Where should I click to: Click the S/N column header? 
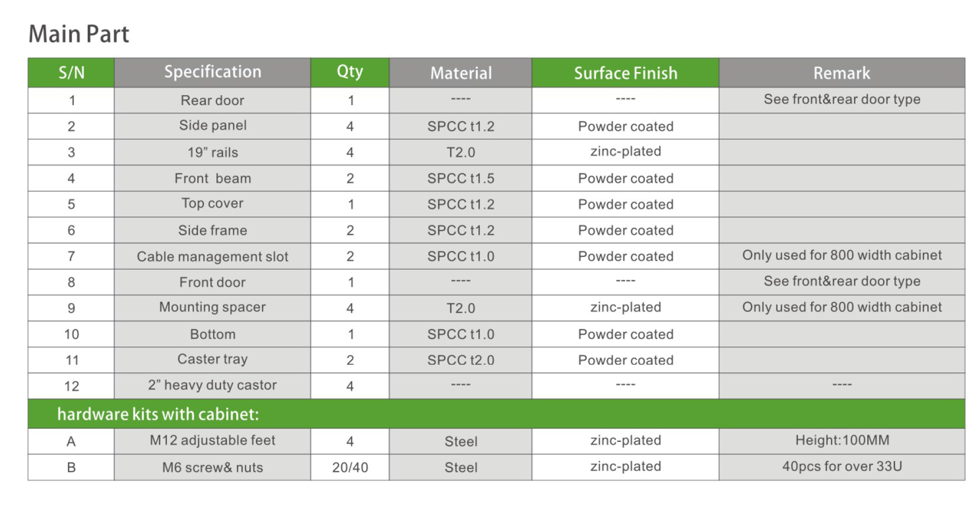click(x=71, y=73)
